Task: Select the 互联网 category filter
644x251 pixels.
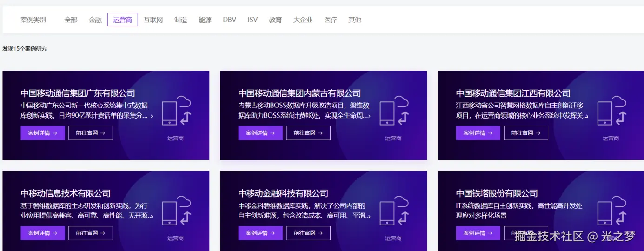Action: (153, 20)
